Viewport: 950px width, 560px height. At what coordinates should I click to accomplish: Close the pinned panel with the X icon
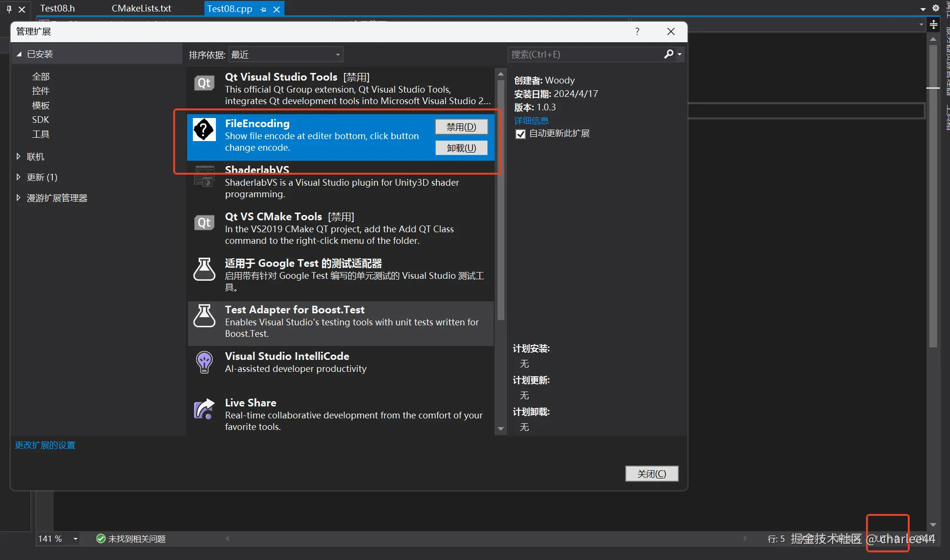click(x=22, y=9)
